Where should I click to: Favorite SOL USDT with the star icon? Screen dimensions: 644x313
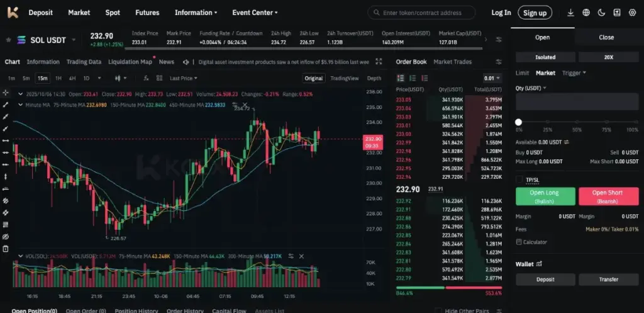[8, 40]
